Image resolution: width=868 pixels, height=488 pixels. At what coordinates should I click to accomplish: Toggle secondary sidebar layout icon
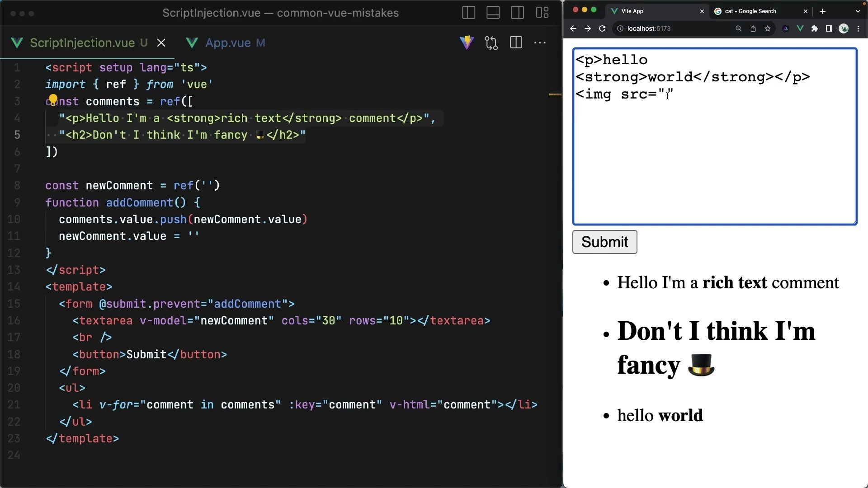coord(517,13)
